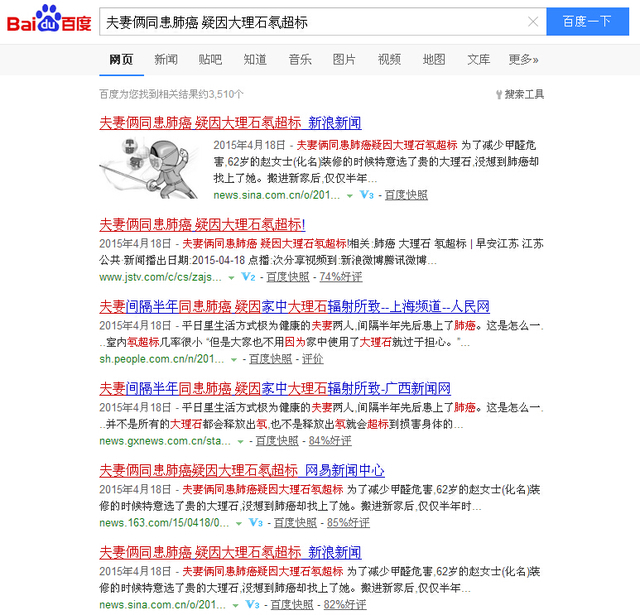Click the 84%好评 rating link
This screenshot has height=615, width=640.
(330, 441)
